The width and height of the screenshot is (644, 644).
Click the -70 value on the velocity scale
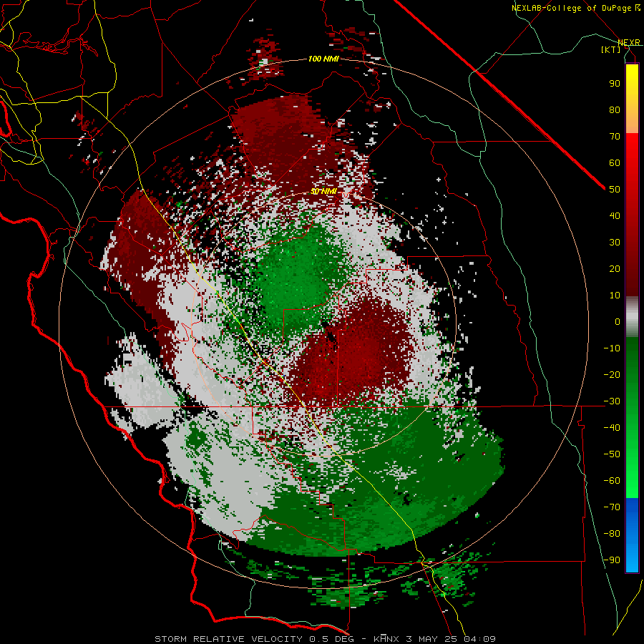point(612,507)
